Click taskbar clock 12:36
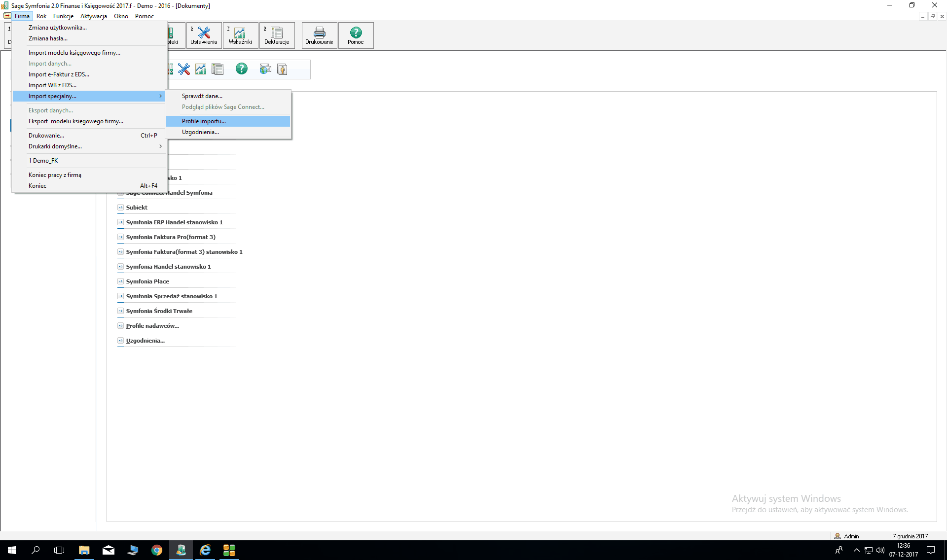947x560 pixels. pyautogui.click(x=903, y=546)
